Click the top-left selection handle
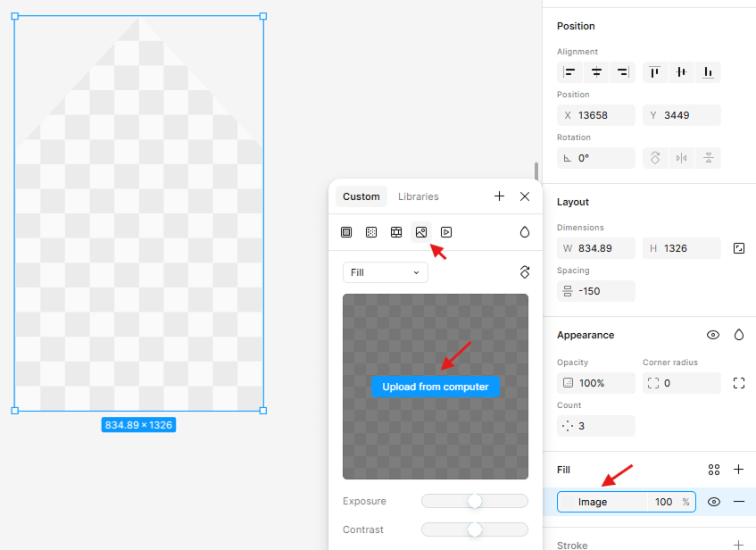756x550 pixels. 15,16
